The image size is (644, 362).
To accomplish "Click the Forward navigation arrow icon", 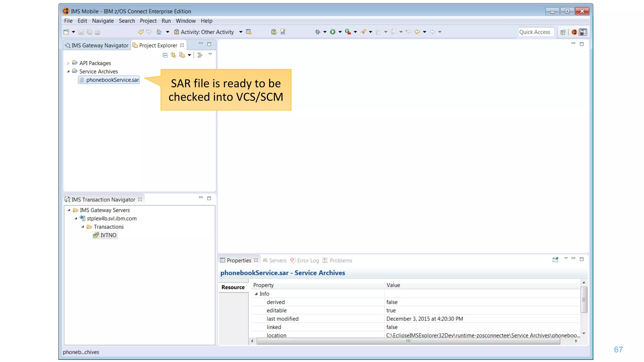I will coord(432,32).
